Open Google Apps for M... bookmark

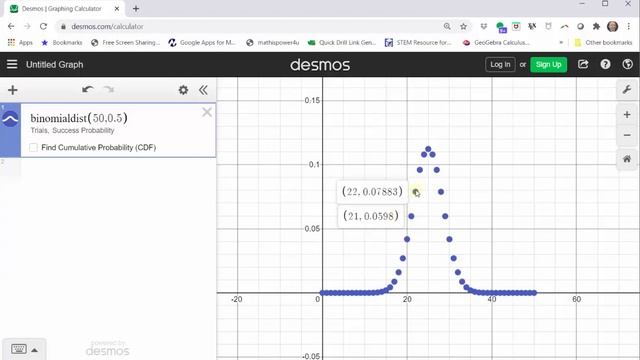[x=202, y=42]
